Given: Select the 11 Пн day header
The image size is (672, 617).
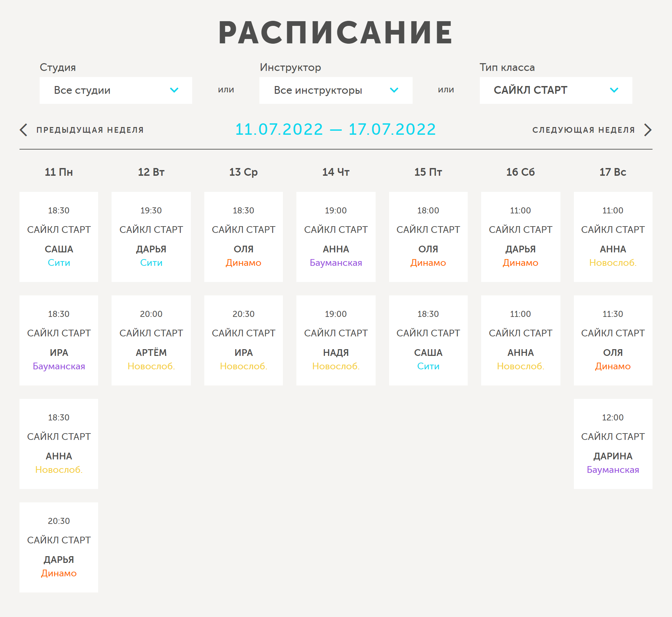Looking at the screenshot, I should (x=59, y=172).
